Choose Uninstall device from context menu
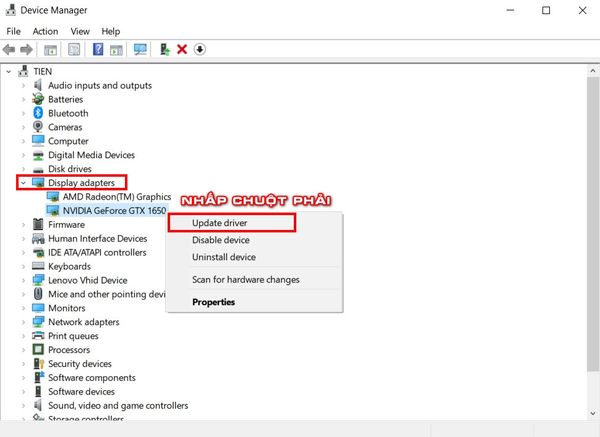This screenshot has height=437, width=600. click(x=223, y=257)
